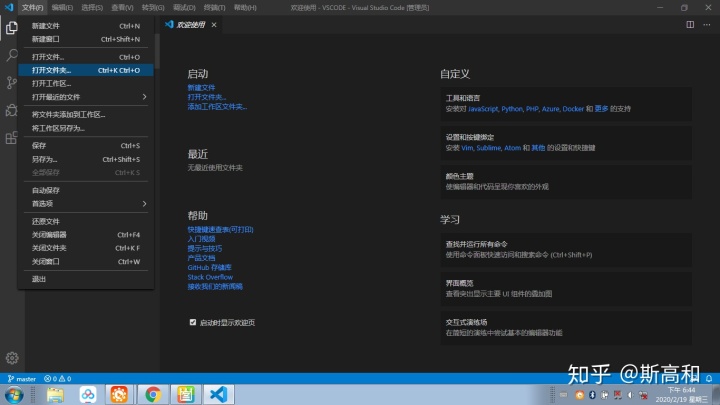
Task: Click the VS Code logo in title bar
Action: tap(9, 7)
